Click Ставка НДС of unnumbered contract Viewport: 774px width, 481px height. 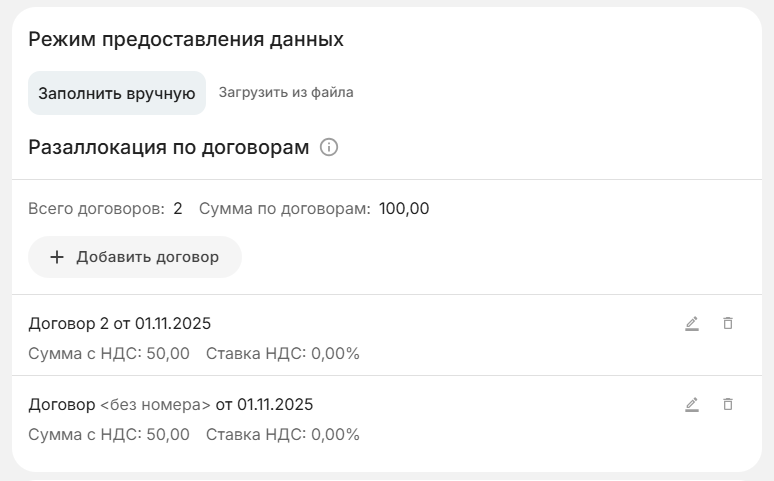pos(282,434)
